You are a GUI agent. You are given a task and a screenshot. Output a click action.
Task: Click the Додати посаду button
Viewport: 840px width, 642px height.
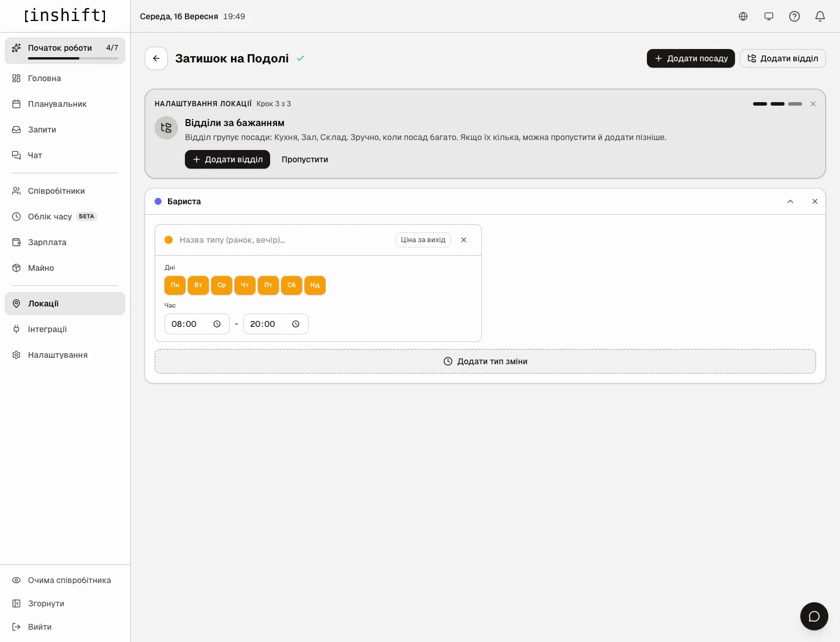[x=691, y=58]
